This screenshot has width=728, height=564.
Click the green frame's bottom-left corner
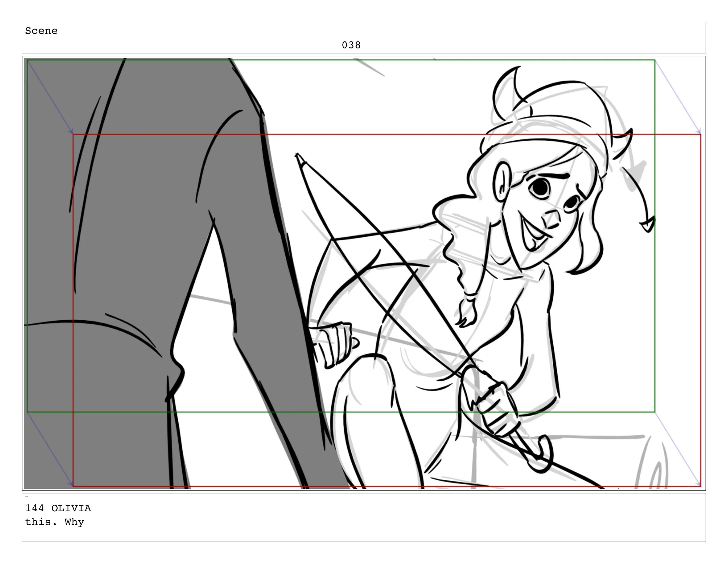(27, 412)
